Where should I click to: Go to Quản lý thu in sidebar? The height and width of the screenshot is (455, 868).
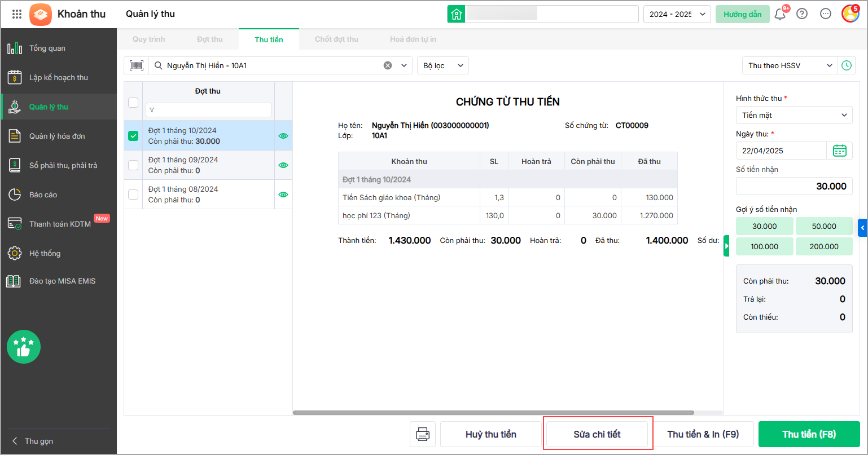pos(59,107)
